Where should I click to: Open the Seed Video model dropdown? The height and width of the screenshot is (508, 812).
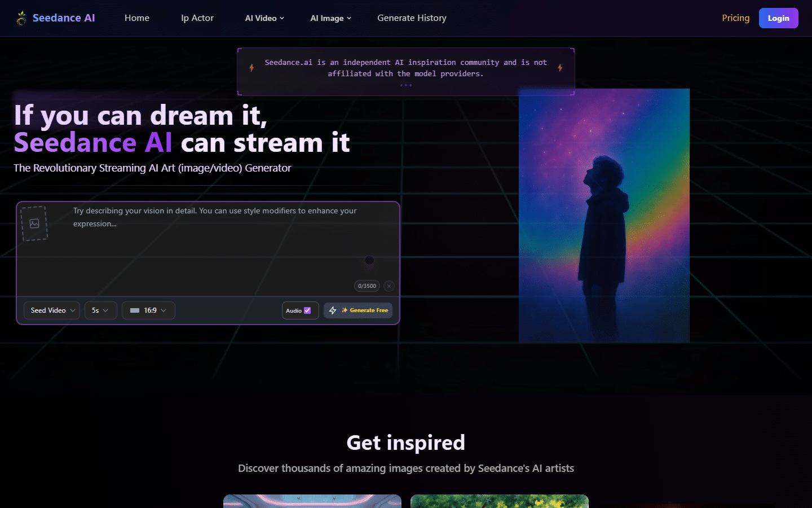[x=51, y=310]
